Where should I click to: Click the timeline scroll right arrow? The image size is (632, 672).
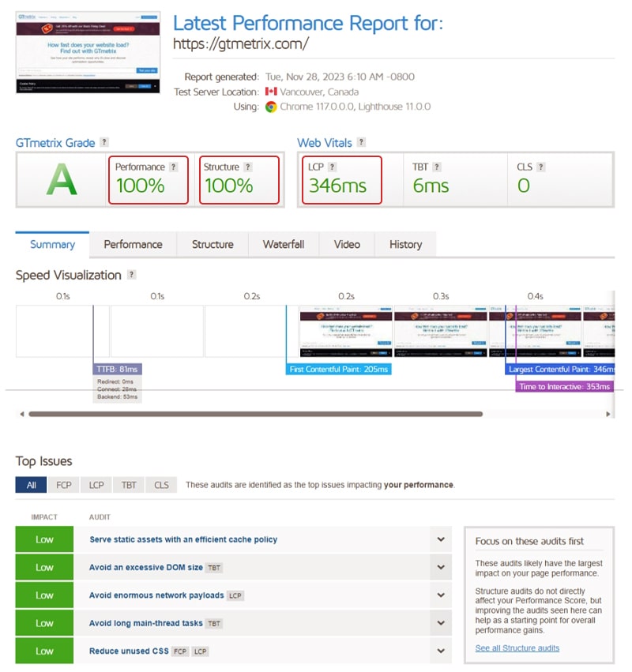coord(608,414)
